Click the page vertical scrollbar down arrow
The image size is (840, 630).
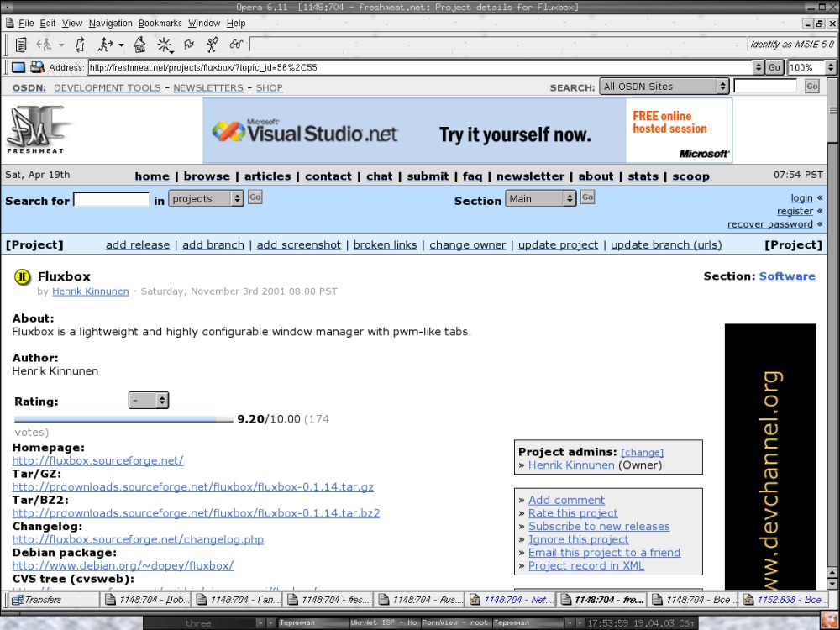[832, 583]
